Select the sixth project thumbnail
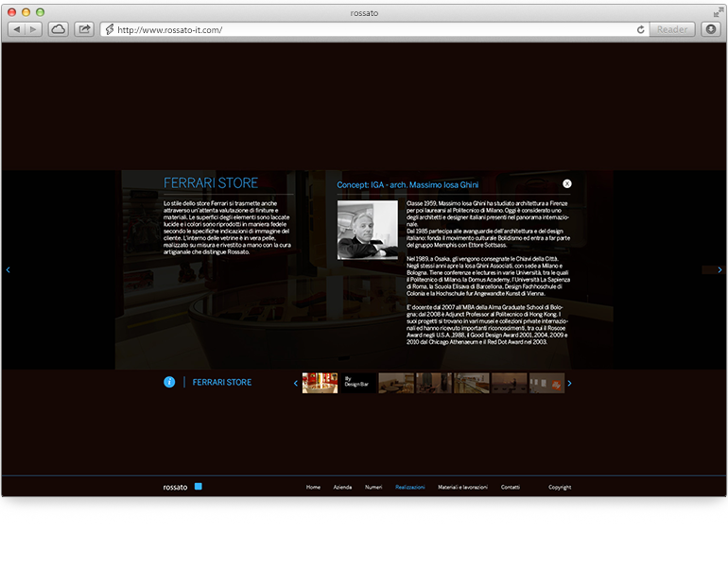Screen dimensions: 728x586 pos(510,383)
